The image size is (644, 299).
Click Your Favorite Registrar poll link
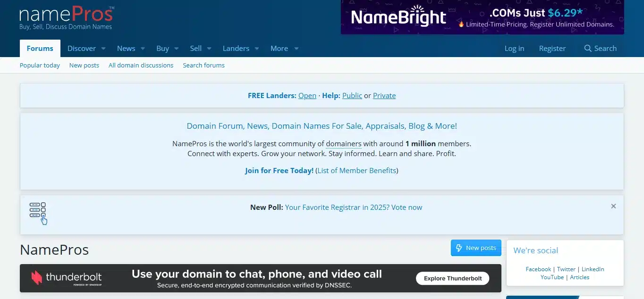pyautogui.click(x=354, y=207)
